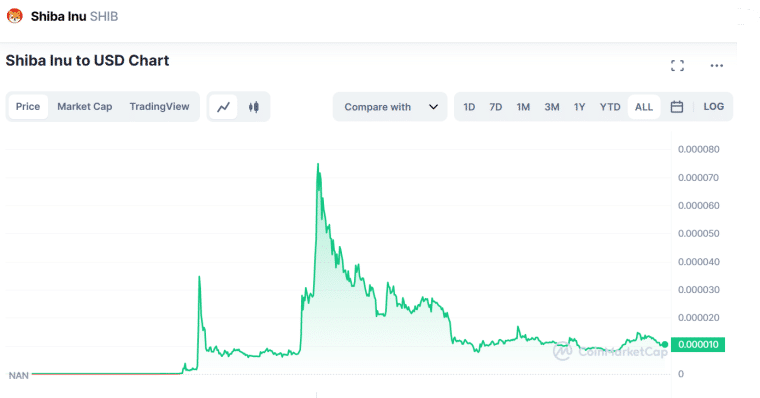Set chart range to 1Y
Viewport: 760px width, 398px height.
click(x=580, y=107)
